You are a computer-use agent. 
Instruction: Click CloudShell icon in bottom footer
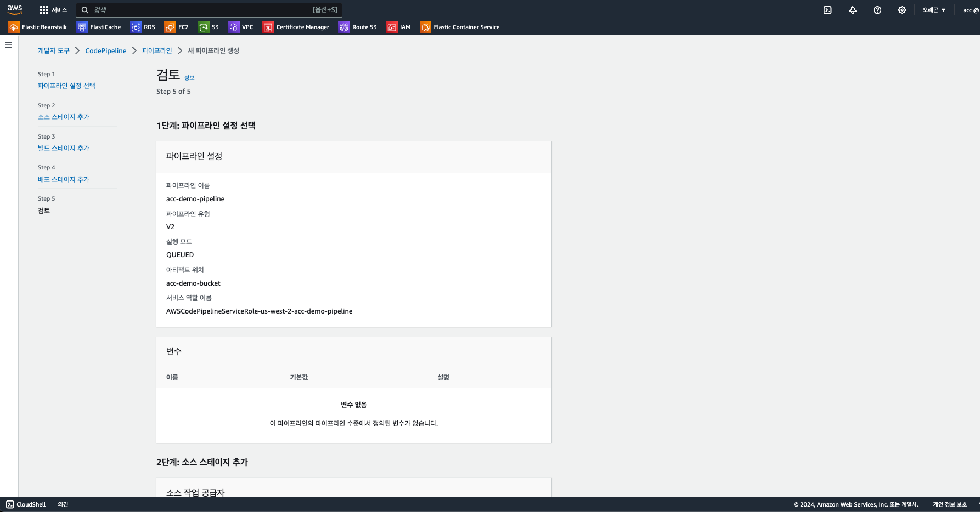point(10,504)
